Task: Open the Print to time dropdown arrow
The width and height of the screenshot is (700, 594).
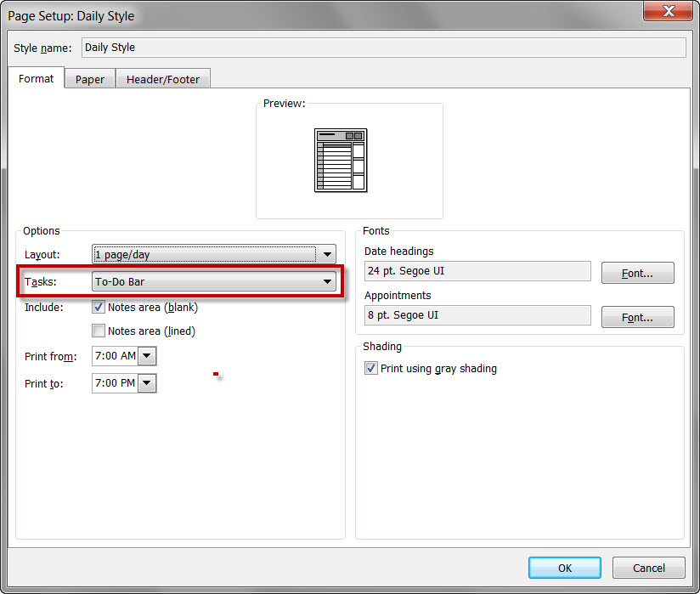Action: (x=147, y=383)
